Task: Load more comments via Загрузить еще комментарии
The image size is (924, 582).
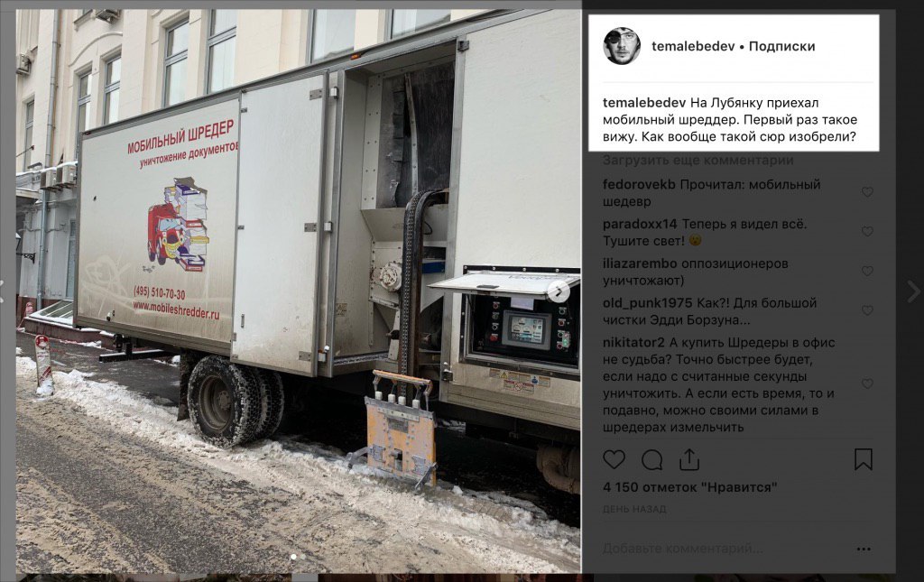Action: (x=698, y=161)
